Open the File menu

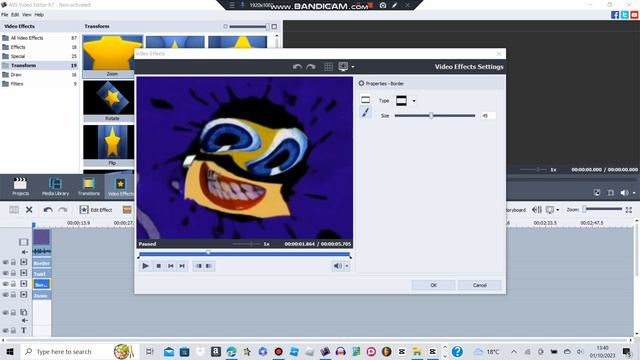click(4, 15)
